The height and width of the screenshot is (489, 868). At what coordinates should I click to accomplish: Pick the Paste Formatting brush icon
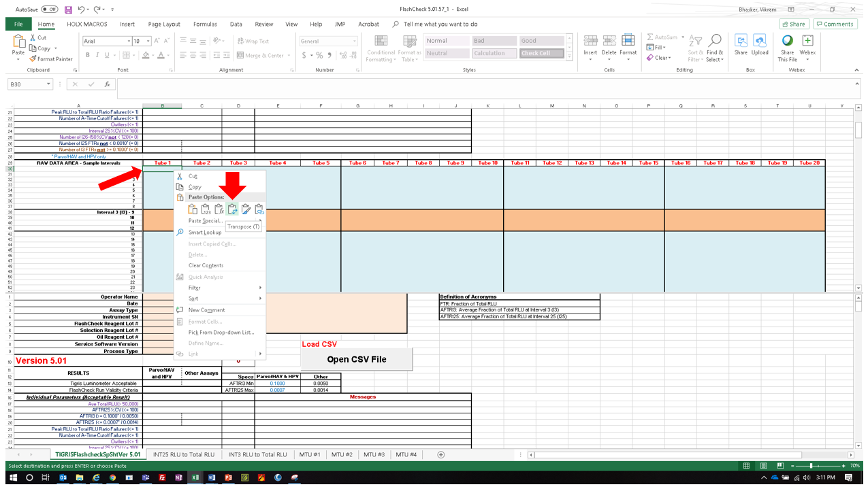(x=246, y=209)
